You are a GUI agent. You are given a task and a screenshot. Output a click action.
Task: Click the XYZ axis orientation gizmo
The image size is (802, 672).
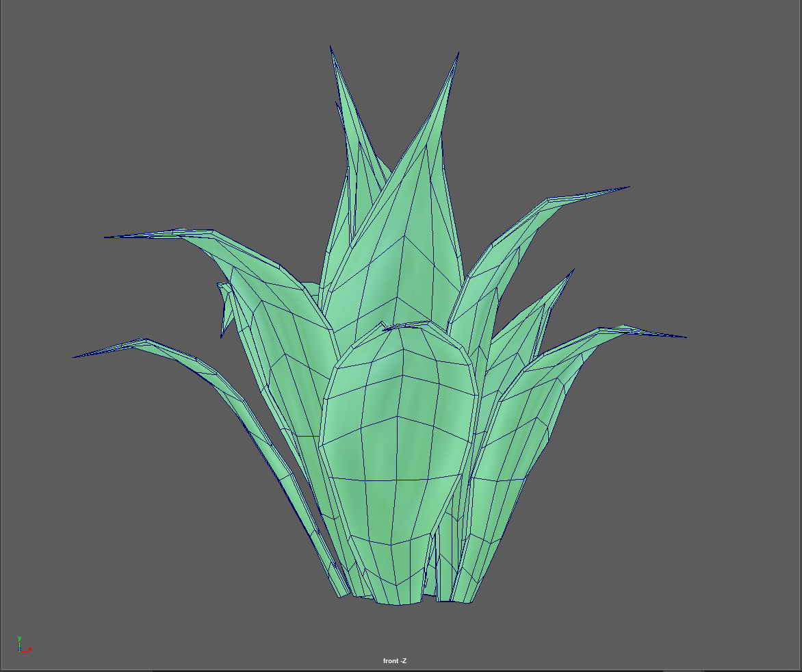[x=23, y=645]
